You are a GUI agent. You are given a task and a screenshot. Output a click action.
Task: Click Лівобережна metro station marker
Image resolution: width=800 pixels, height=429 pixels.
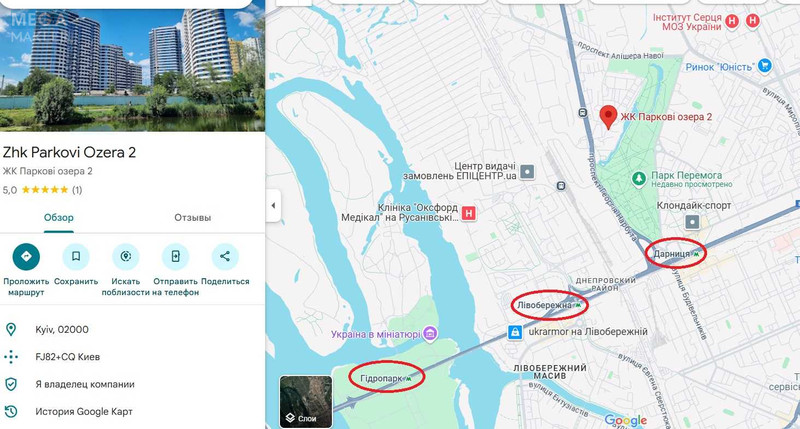pos(578,305)
